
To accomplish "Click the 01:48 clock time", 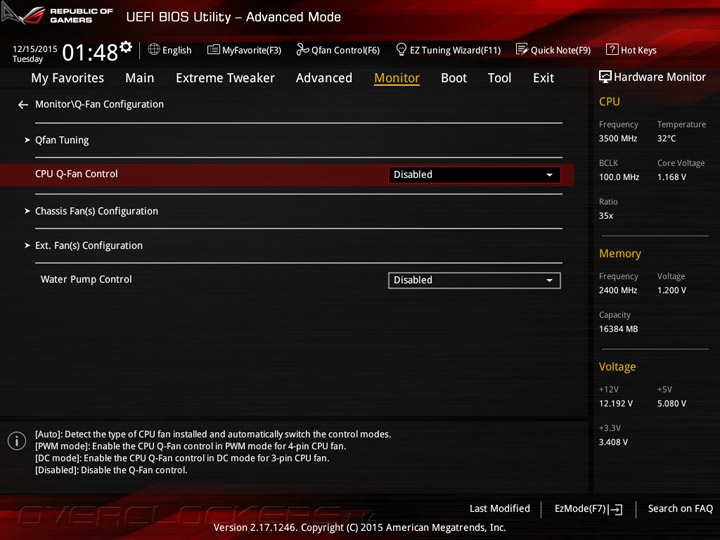I will (90, 52).
